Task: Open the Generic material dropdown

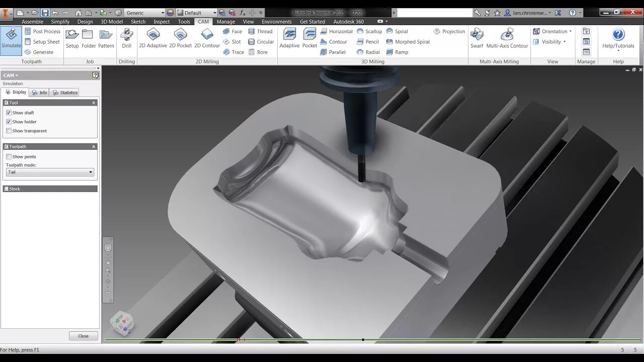Action: point(145,13)
